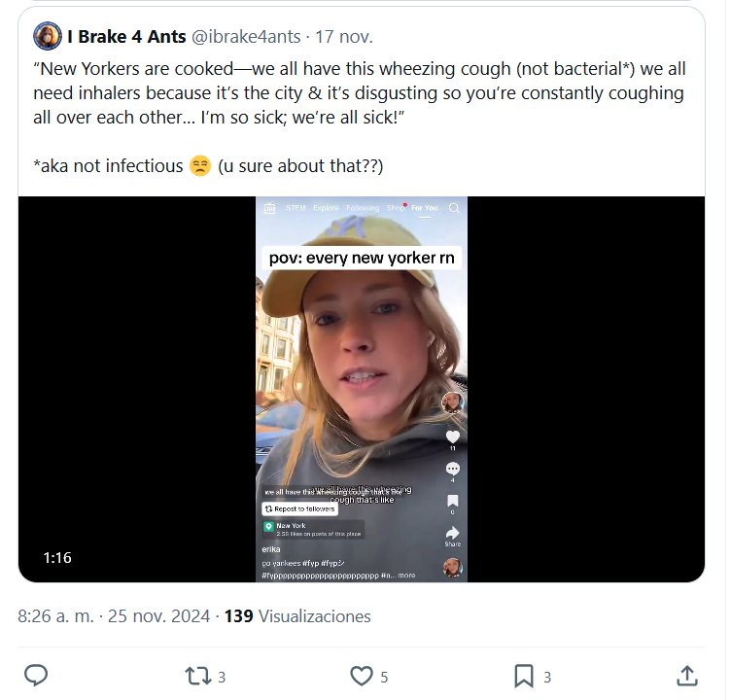Image resolution: width=731 pixels, height=700 pixels.
Task: Select the Explore tab in the video
Action: pos(326,208)
